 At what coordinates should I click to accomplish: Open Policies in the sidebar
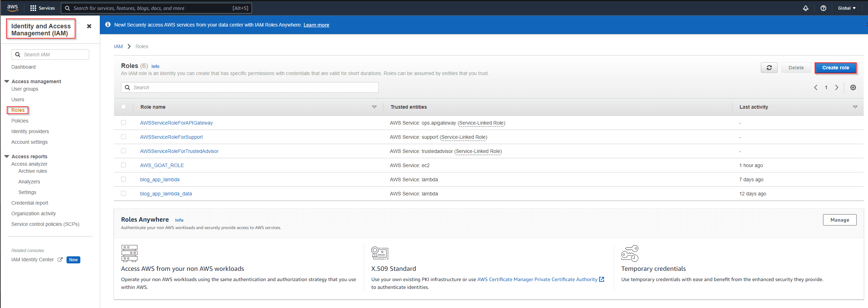pos(20,121)
